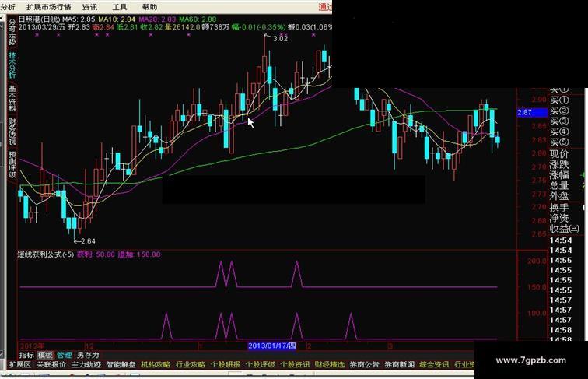Screen dimensions: 588x379
Task: Click the MA10: 2.84 indicator label
Action: click(x=117, y=19)
